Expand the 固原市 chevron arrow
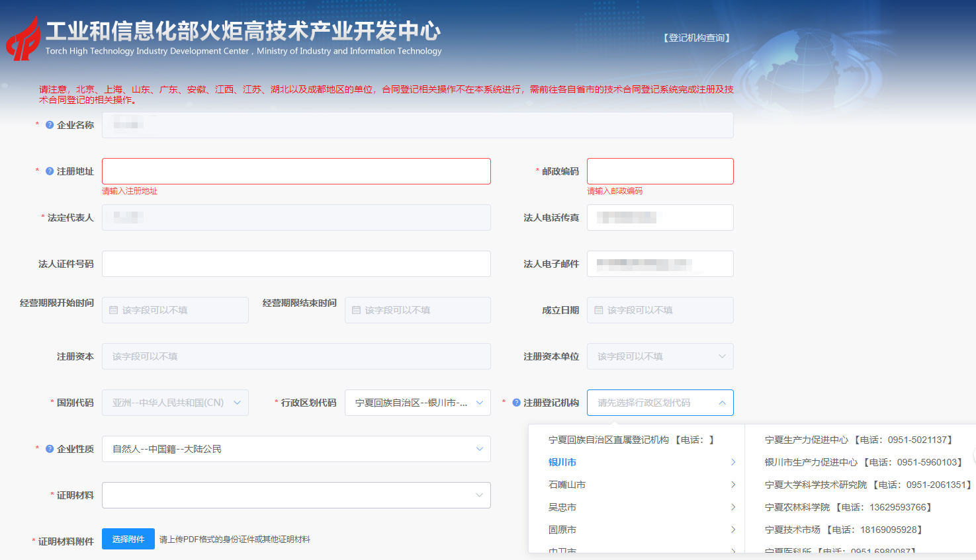Viewport: 976px width, 560px height. click(732, 530)
